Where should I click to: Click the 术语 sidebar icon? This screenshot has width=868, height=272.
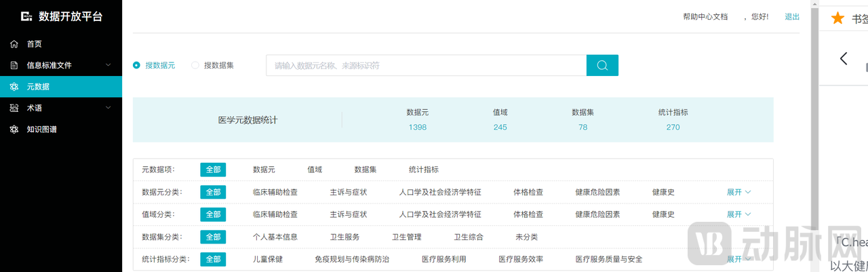coord(14,108)
